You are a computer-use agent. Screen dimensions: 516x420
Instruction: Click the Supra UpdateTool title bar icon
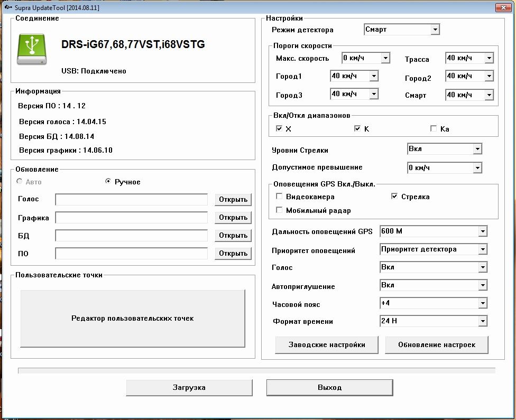(x=8, y=7)
